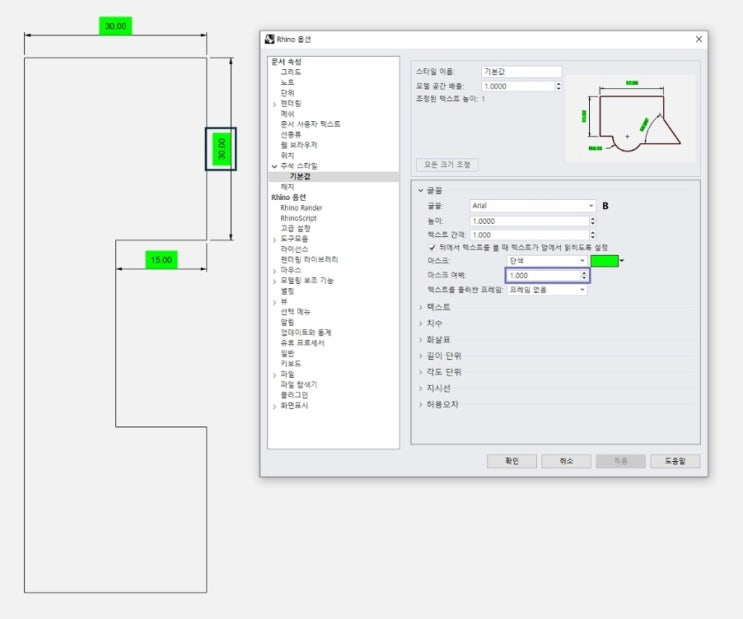743x619 pixels.
Task: Expand the 텍스트 section
Action: coord(420,307)
